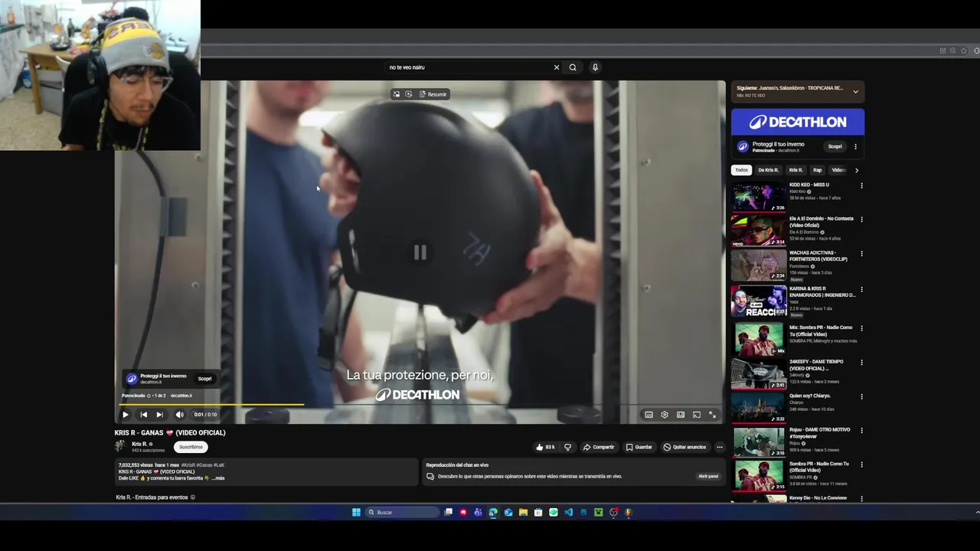
Task: Select the 'Kris R.' filter chip
Action: pos(796,170)
